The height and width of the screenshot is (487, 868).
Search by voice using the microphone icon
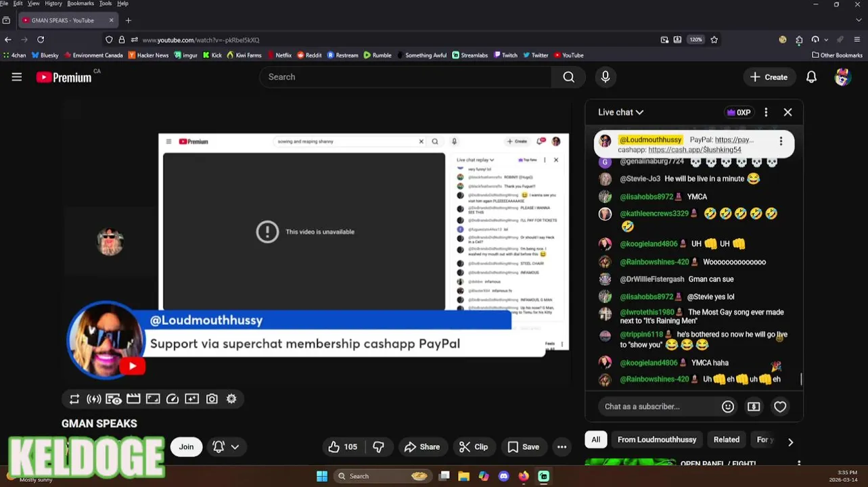click(606, 77)
